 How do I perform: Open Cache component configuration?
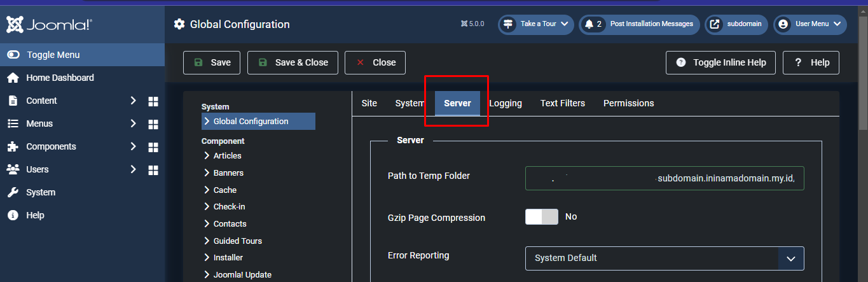[225, 190]
